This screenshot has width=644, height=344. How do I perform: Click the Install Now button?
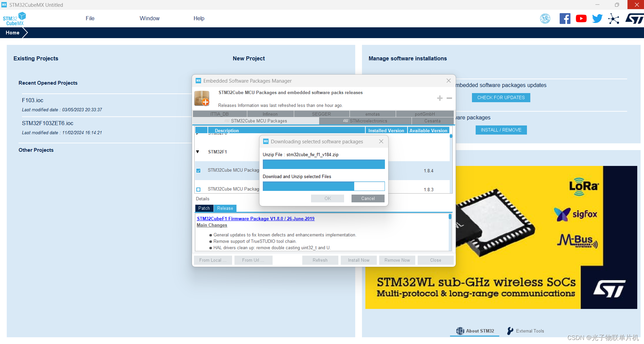[359, 260]
